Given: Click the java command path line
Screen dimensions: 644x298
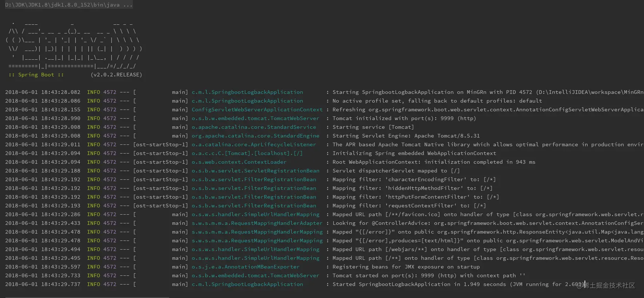Looking at the screenshot, I should pyautogui.click(x=69, y=5).
